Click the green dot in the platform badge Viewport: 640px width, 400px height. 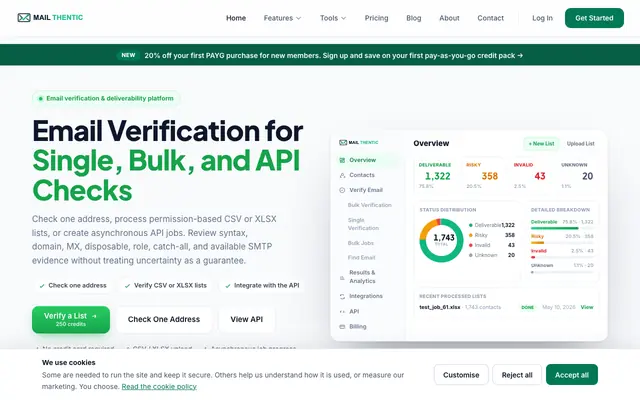point(40,98)
